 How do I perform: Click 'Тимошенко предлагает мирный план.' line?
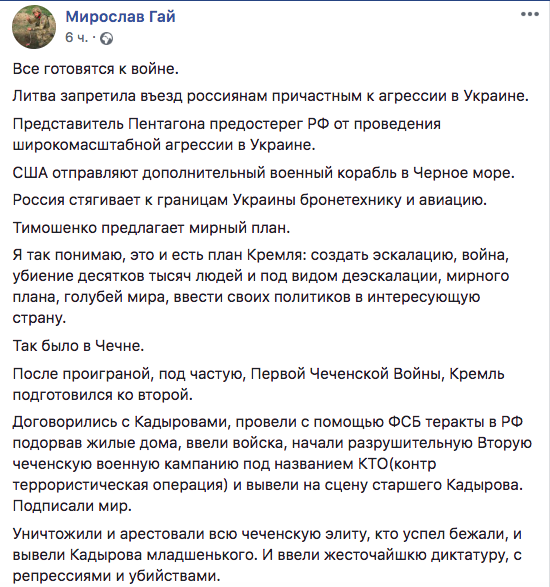pos(152,228)
